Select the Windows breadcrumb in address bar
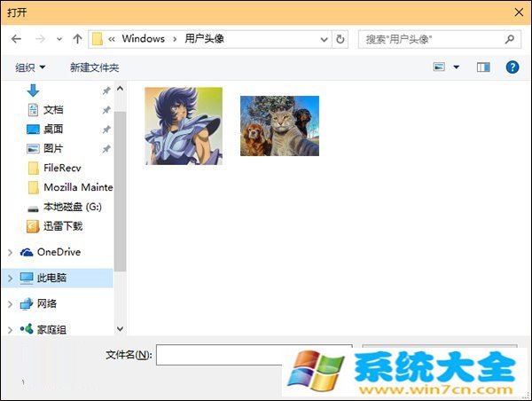532x401 pixels. [143, 39]
